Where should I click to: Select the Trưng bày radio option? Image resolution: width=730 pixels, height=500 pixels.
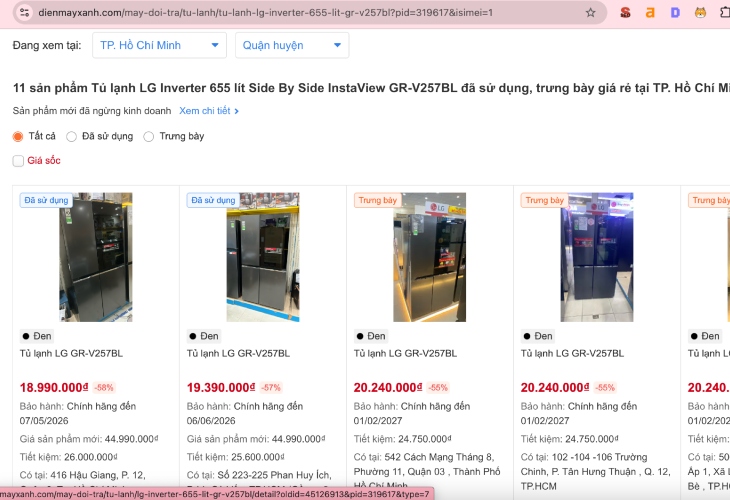coord(149,136)
